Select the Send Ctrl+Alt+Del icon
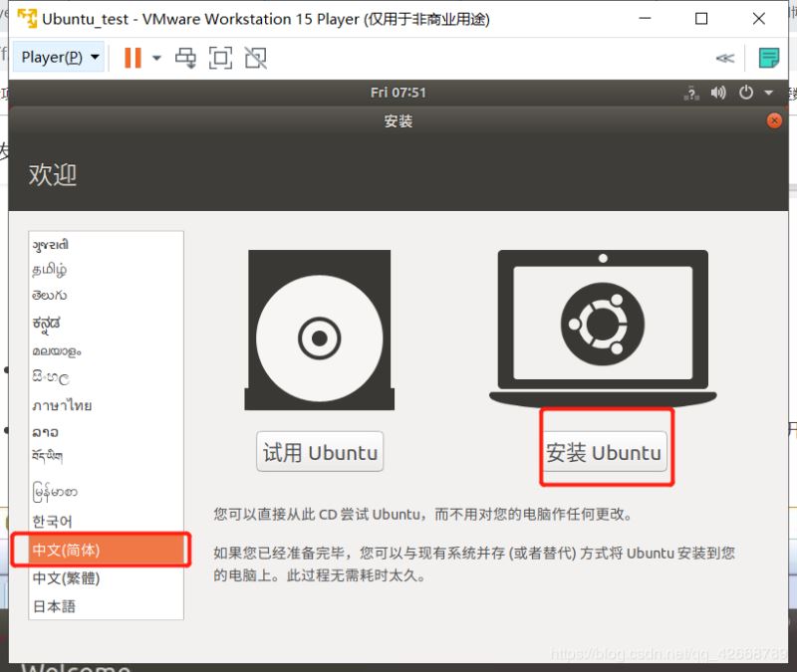The width and height of the screenshot is (797, 672). (185, 58)
